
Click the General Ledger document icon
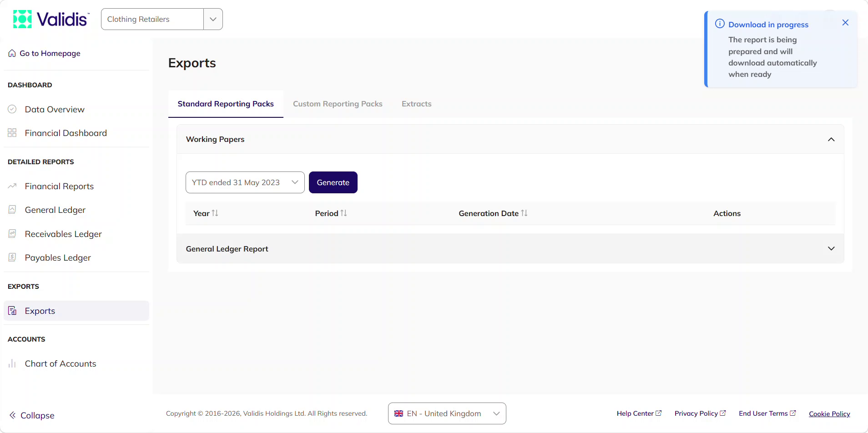click(x=12, y=210)
